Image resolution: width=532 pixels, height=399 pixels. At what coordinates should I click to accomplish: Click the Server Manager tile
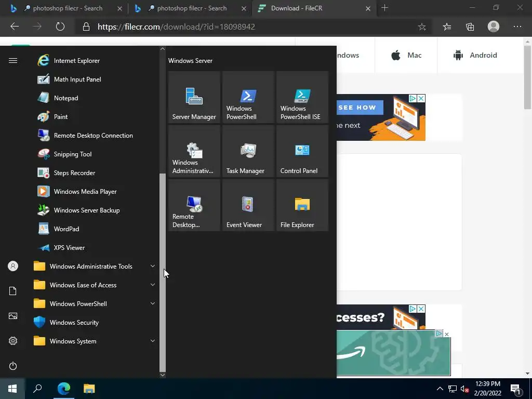click(x=194, y=97)
